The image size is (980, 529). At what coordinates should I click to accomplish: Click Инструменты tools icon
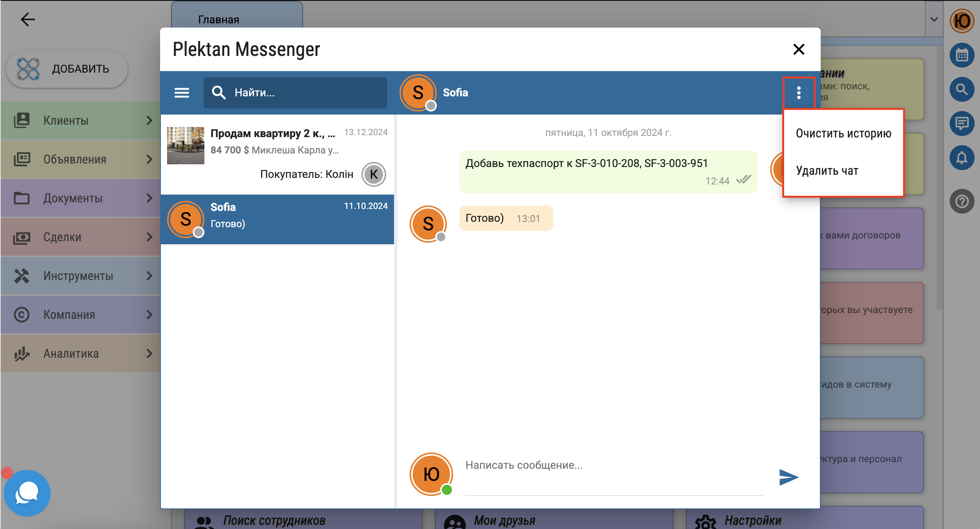click(x=22, y=276)
